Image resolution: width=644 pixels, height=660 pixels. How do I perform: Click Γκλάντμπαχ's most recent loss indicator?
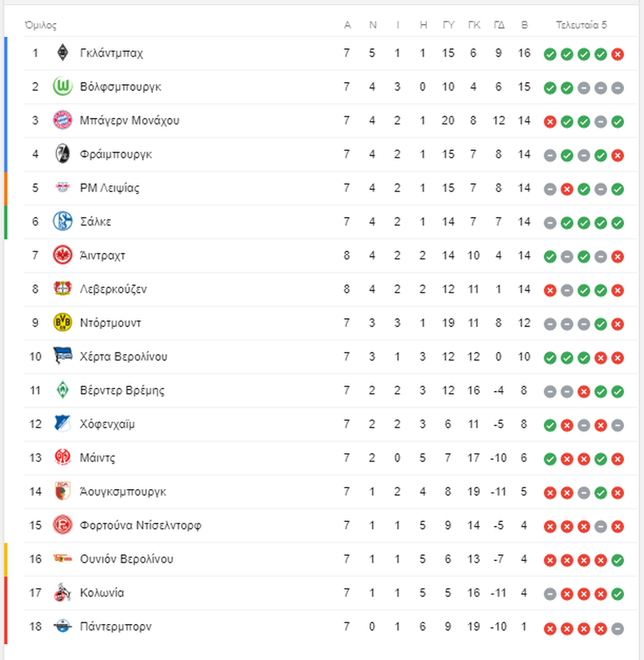[617, 54]
